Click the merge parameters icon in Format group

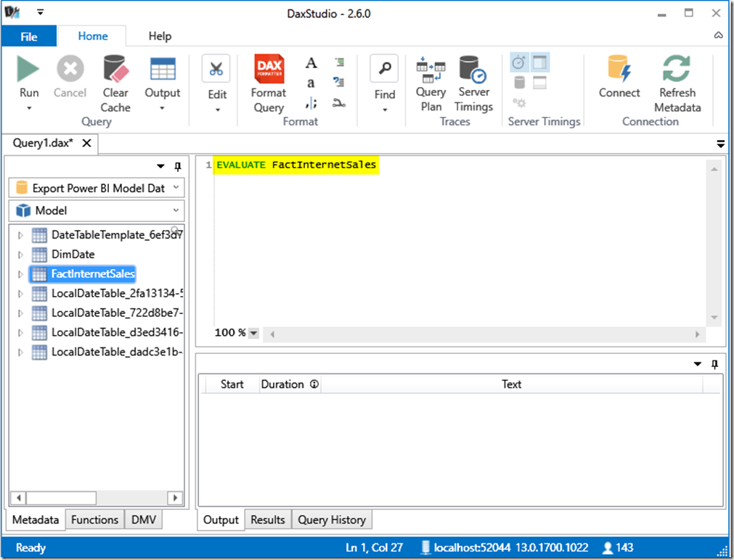339,102
